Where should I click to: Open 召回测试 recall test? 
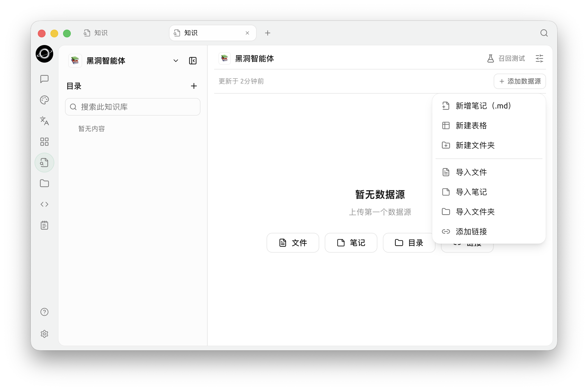pos(506,58)
